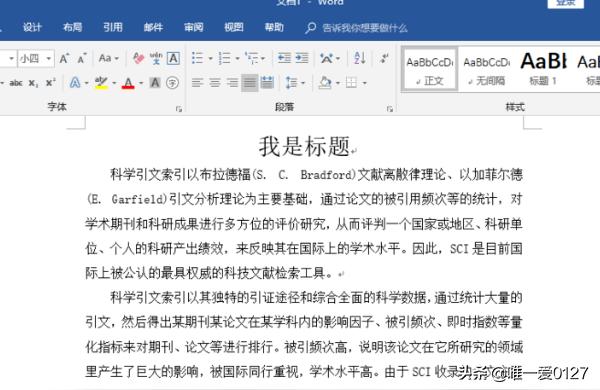Toggle character shading A
The height and width of the screenshot is (390, 600).
(155, 83)
